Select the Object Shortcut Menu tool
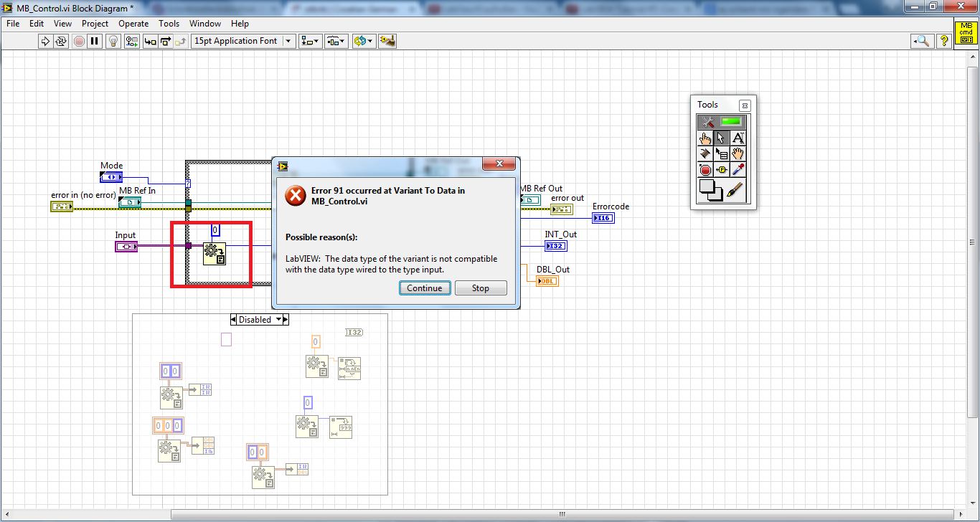This screenshot has height=522, width=980. coord(722,154)
